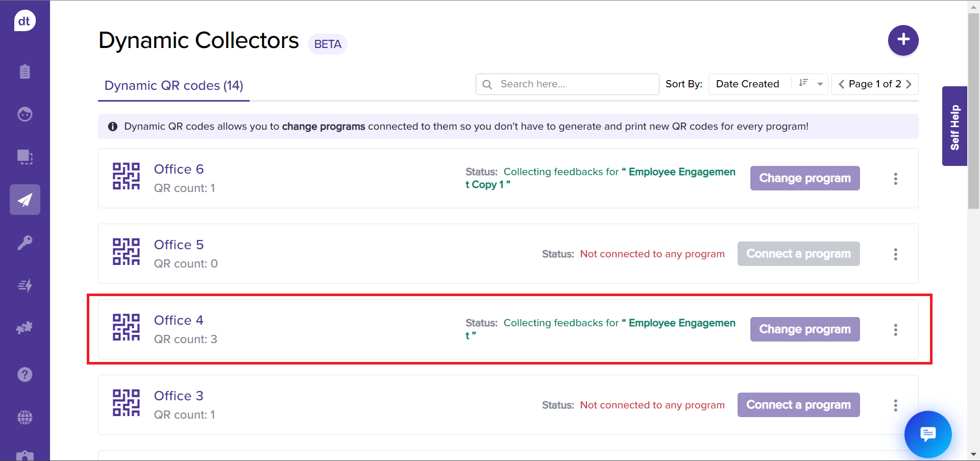Image resolution: width=980 pixels, height=461 pixels.
Task: Open the three-dot menu for Office 3
Action: (x=895, y=405)
